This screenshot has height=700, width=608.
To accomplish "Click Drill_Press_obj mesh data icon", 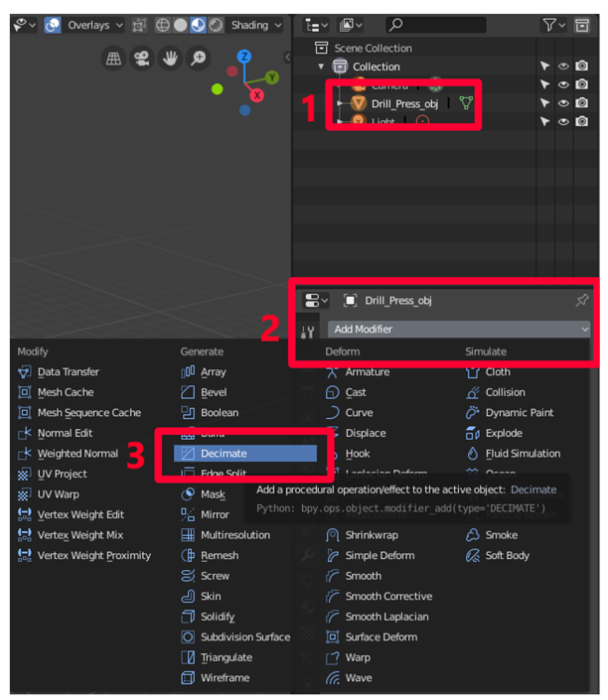I will [466, 103].
